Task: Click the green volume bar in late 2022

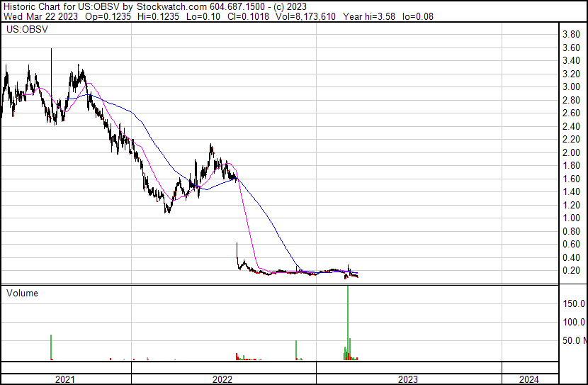Action: (x=296, y=350)
